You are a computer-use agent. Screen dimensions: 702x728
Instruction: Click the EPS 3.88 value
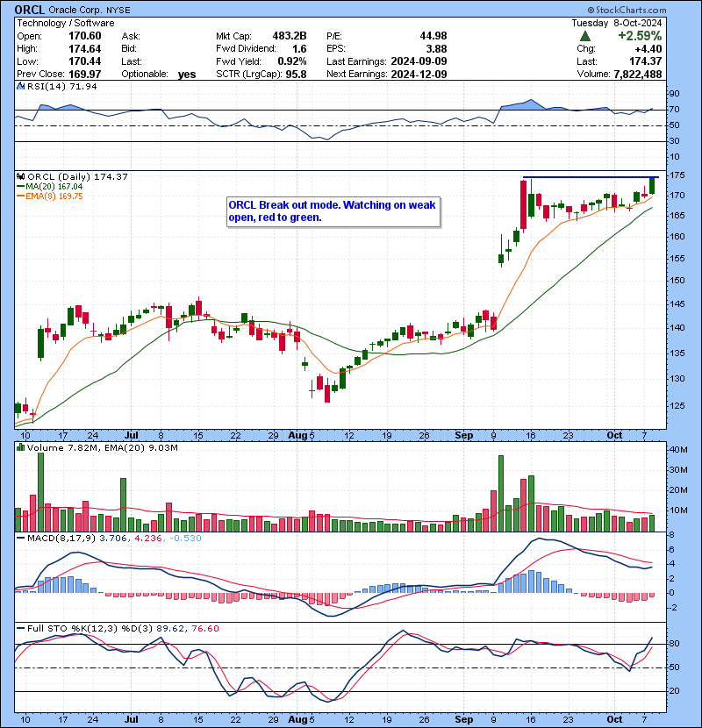tap(436, 49)
